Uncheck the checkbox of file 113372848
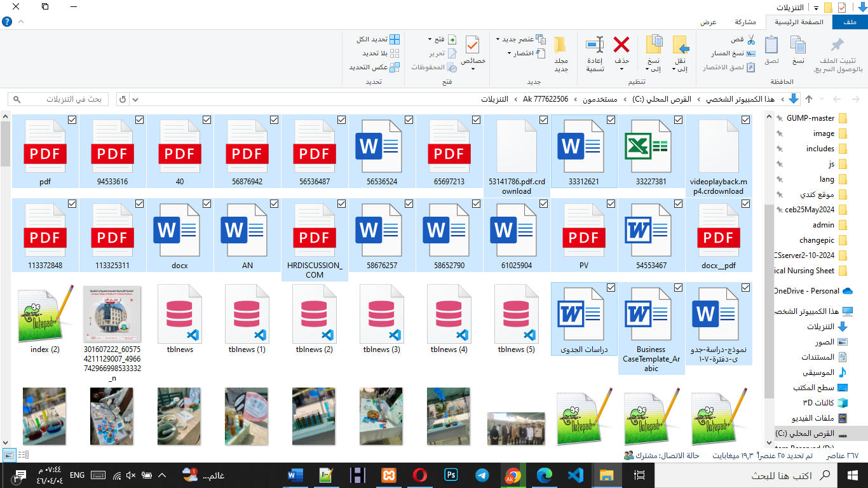Viewport: 868px width, 488px height. coord(72,203)
